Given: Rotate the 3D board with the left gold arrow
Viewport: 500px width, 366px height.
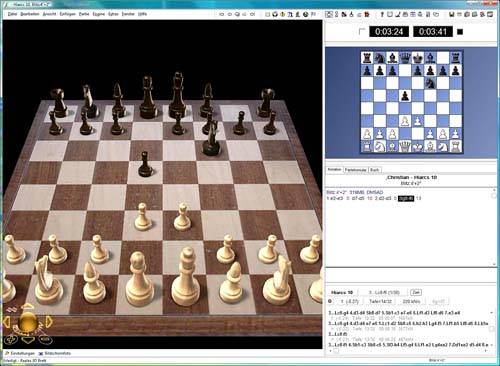Looking at the screenshot, I should click(x=7, y=322).
